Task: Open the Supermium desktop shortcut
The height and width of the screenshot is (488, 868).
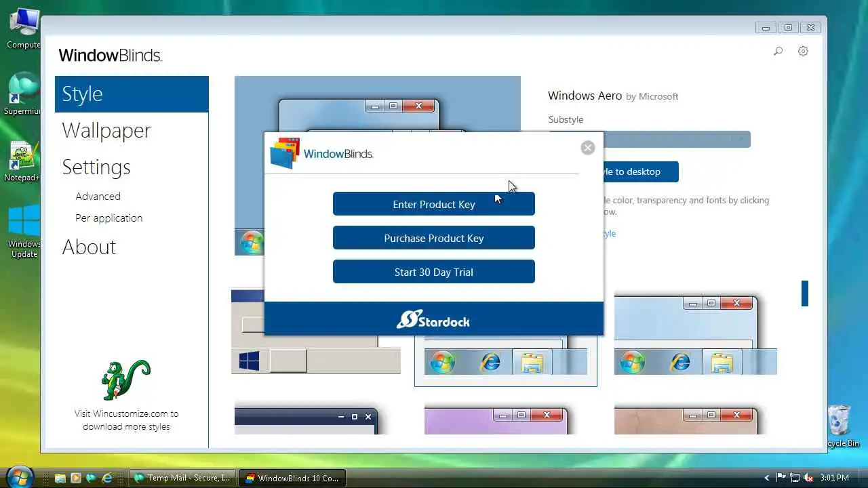Action: 23,94
